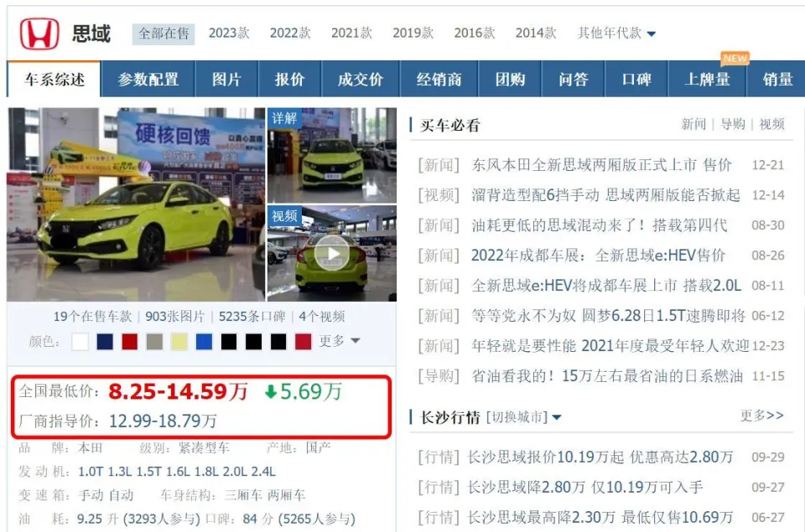The image size is (805, 532).
Task: Select 2.0L engine option
Action: (x=234, y=472)
